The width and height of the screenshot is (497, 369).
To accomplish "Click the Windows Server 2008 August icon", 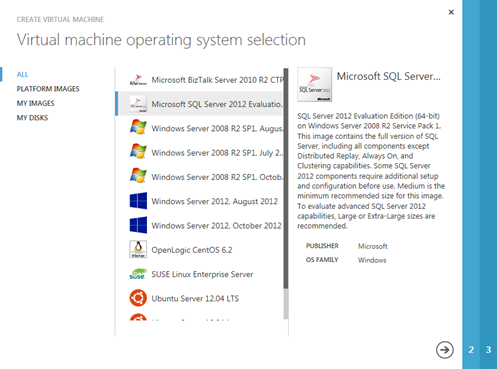I will coord(138,128).
